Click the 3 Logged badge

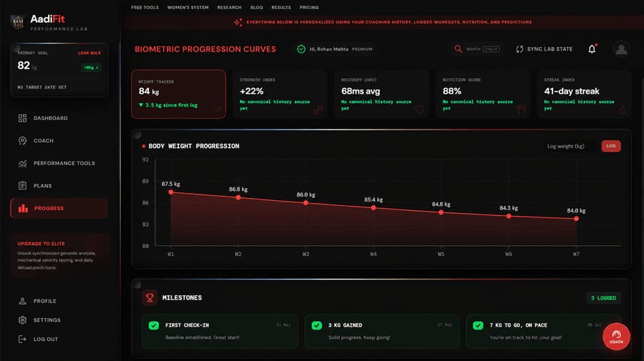point(603,298)
